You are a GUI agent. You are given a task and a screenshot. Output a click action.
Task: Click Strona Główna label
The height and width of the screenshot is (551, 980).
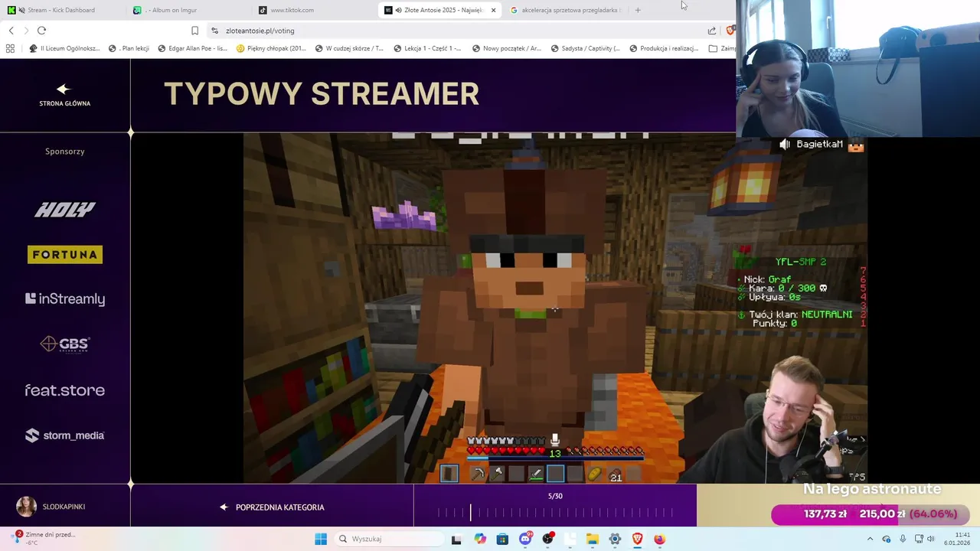tap(65, 103)
